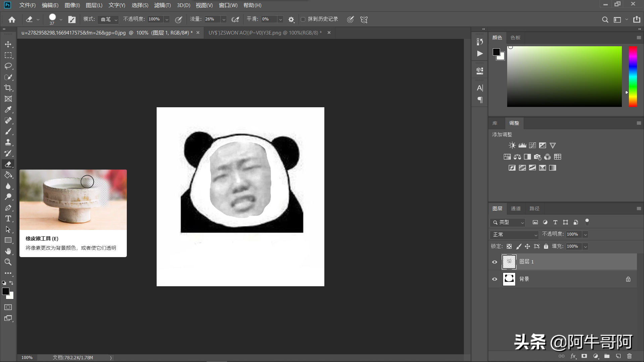Image resolution: width=644 pixels, height=362 pixels.
Task: Select the Zoom tool
Action: click(x=8, y=262)
